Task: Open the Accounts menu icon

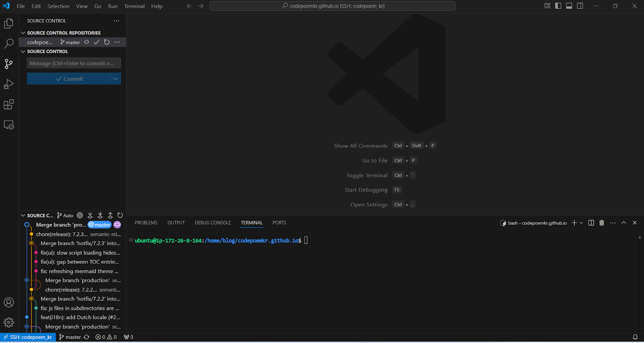Action: click(x=9, y=302)
